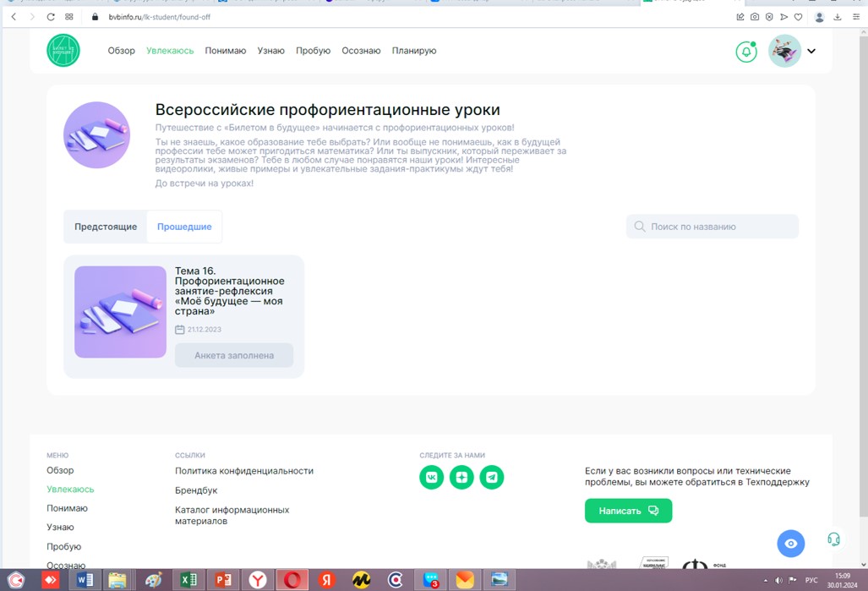The height and width of the screenshot is (591, 868).
Task: Open Yandex Browser taskbar icon
Action: pos(258,580)
